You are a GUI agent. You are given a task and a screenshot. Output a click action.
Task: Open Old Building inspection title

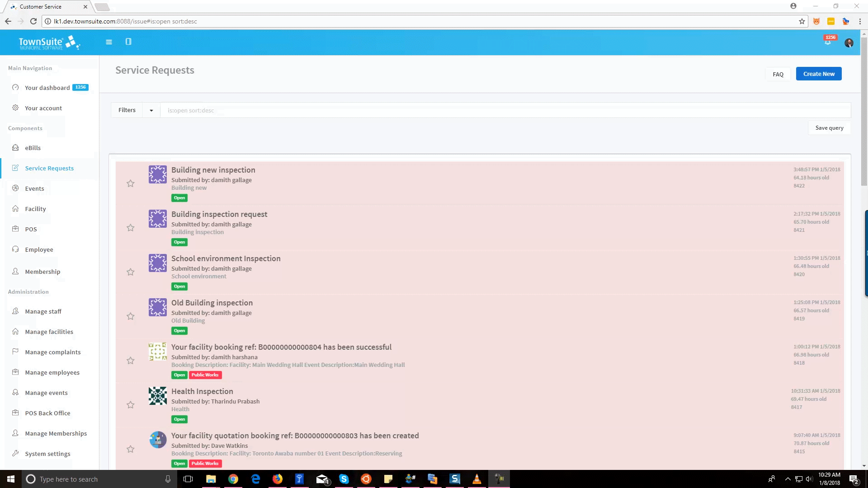point(212,303)
